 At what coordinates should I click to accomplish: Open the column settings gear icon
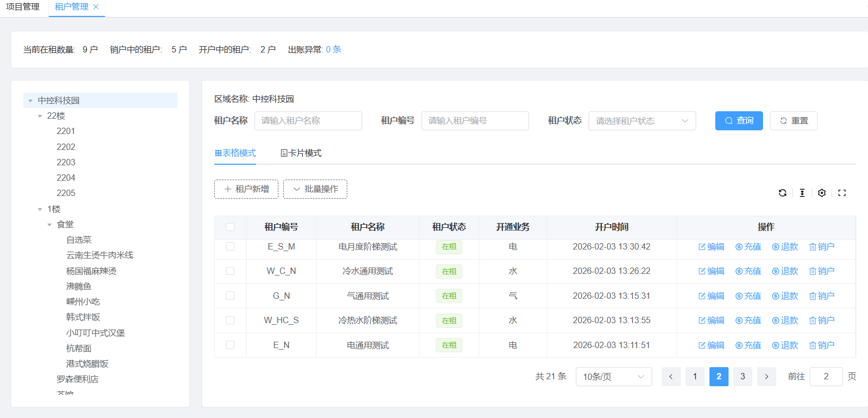[x=822, y=193]
